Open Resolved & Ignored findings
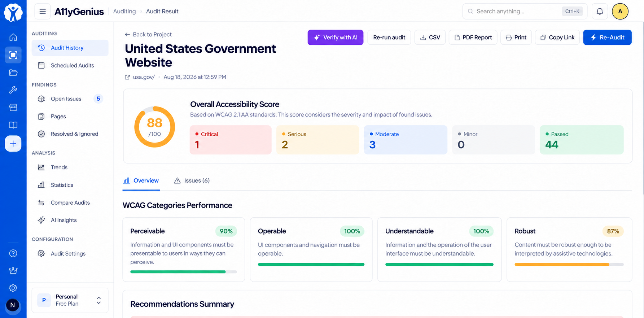Image resolution: width=644 pixels, height=318 pixels. tap(70, 134)
